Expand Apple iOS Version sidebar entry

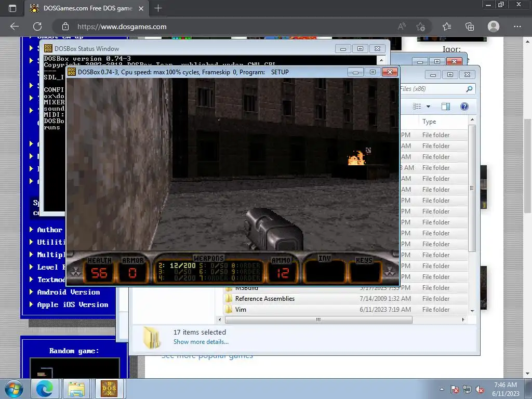pyautogui.click(x=31, y=304)
